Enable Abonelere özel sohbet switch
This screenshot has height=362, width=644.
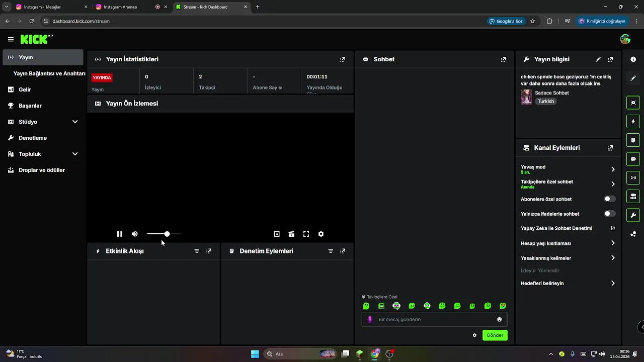coord(609,199)
